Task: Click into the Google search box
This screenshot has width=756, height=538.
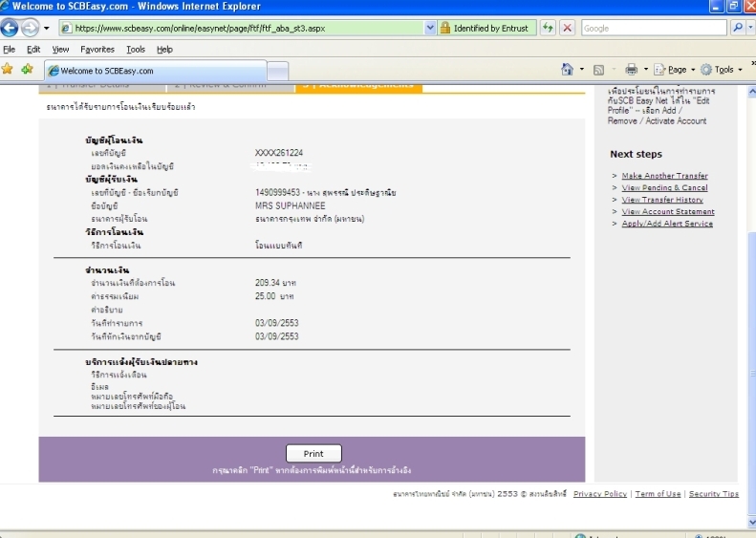Action: pyautogui.click(x=654, y=29)
